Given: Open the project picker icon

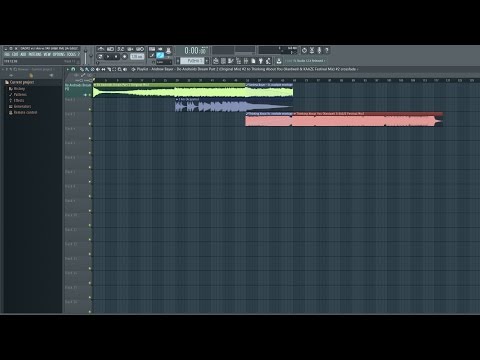Looking at the screenshot, I should (253, 61).
